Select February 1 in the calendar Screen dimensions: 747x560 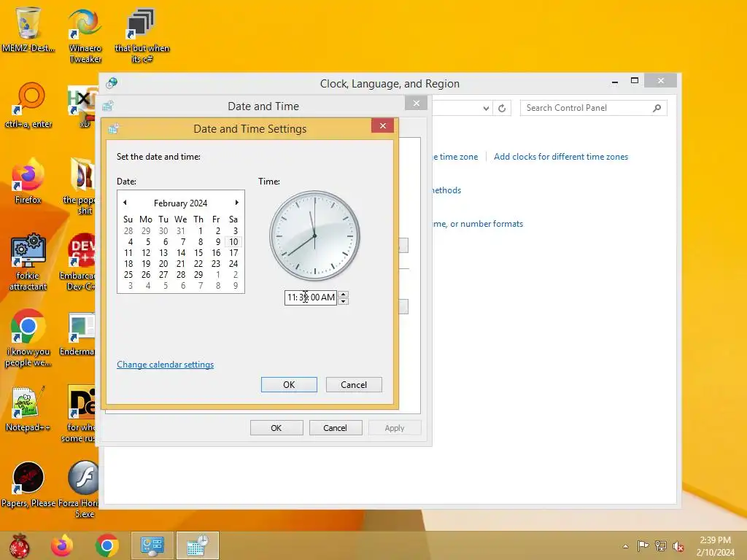click(200, 231)
